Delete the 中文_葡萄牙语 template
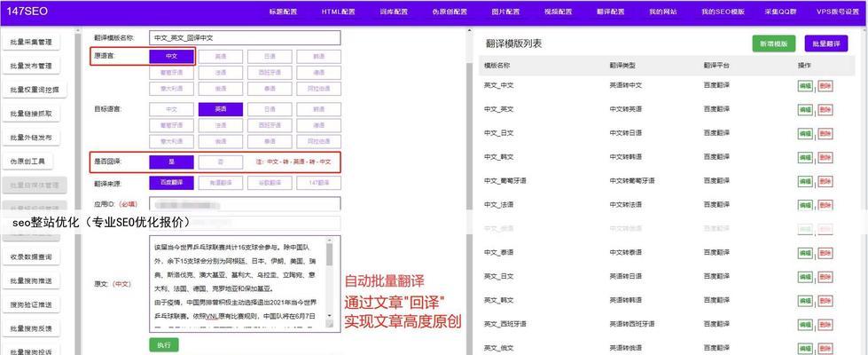This screenshot has height=355, width=868. (825, 181)
